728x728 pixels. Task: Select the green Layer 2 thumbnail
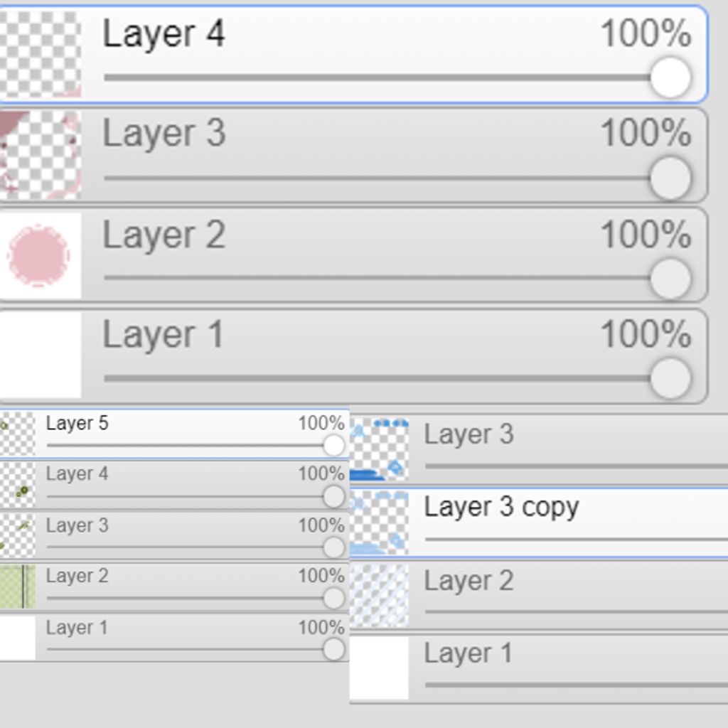click(x=17, y=587)
